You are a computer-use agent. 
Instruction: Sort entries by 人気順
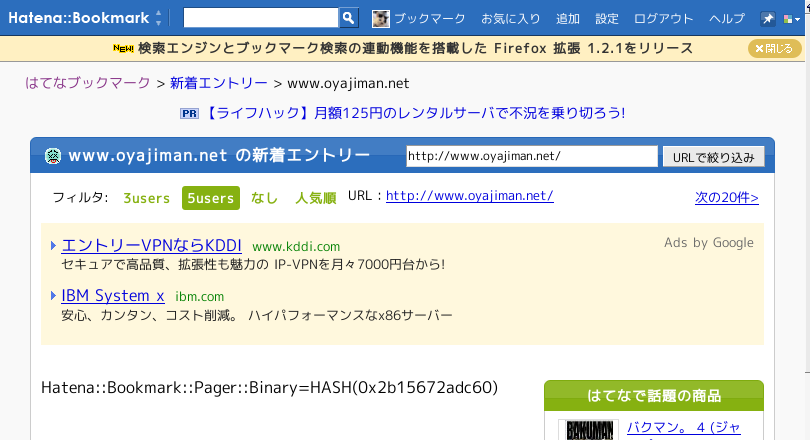pyautogui.click(x=315, y=198)
